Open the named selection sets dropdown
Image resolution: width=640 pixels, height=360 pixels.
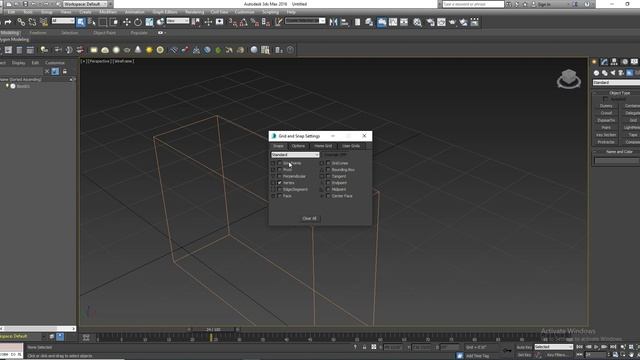(x=305, y=20)
